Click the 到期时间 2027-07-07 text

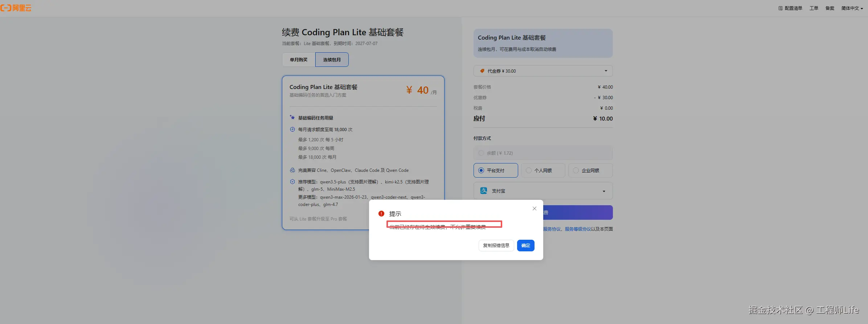(356, 44)
